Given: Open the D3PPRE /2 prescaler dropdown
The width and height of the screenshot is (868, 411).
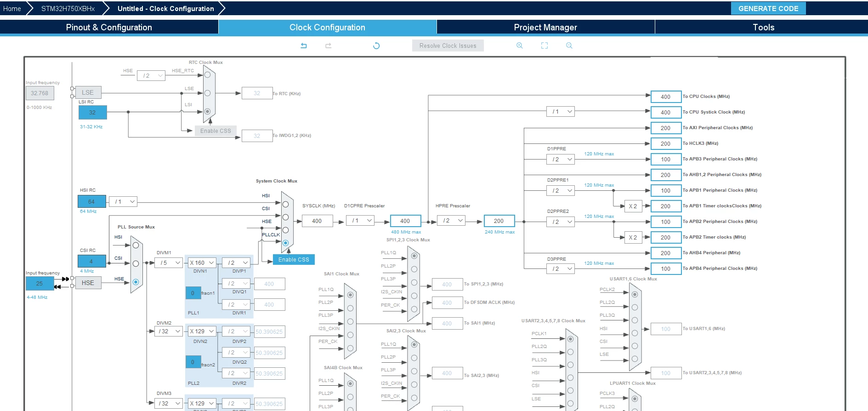Looking at the screenshot, I should pos(561,268).
